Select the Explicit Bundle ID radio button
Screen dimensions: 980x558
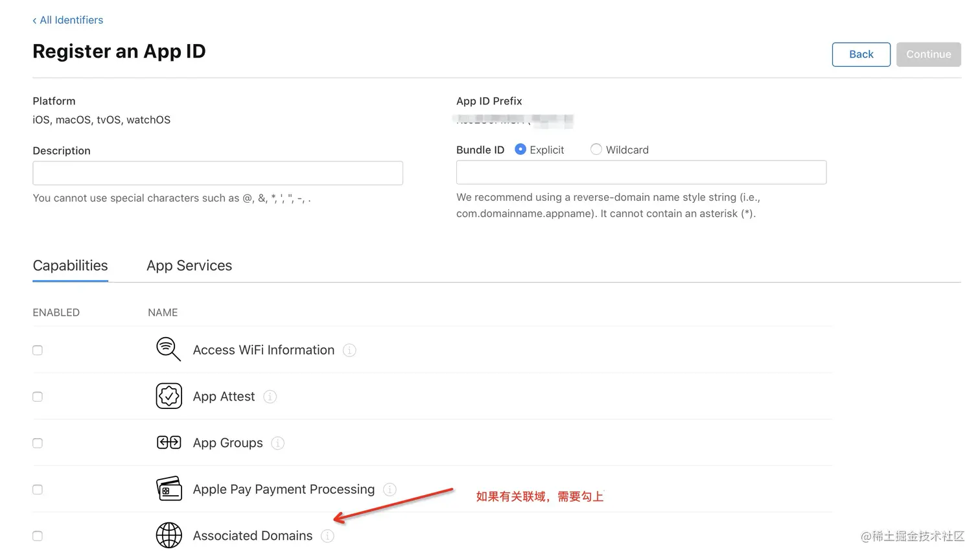[x=520, y=150]
